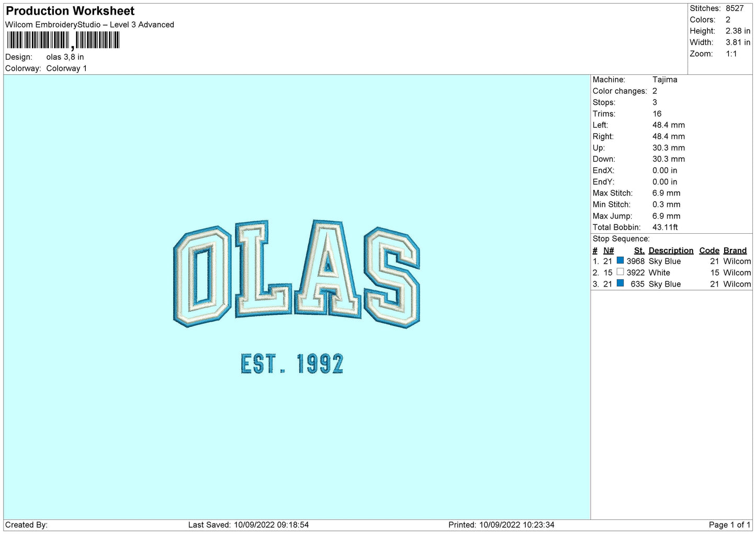Click the Trims value 16
The width and height of the screenshot is (756, 534).
pyautogui.click(x=657, y=114)
